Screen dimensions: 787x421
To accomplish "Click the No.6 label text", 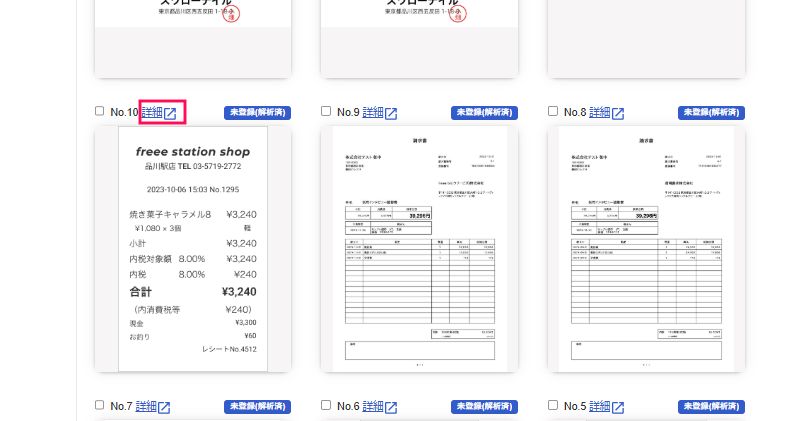I will (348, 406).
